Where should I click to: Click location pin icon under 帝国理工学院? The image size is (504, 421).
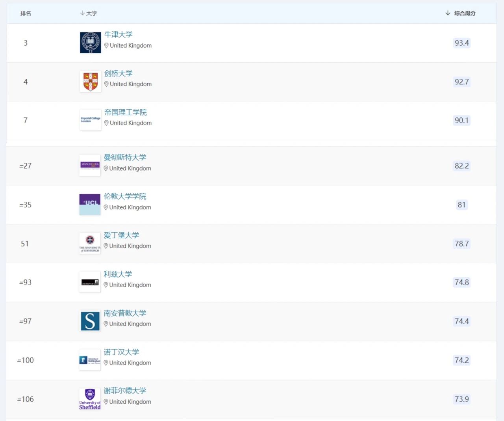click(106, 123)
